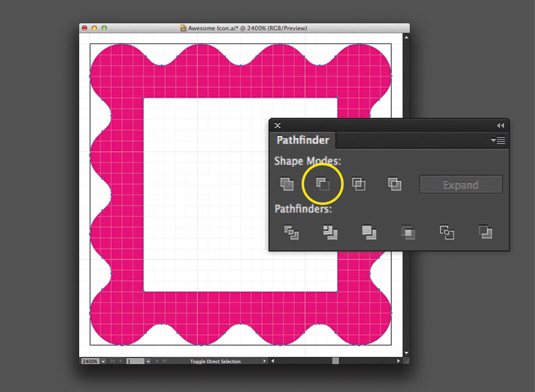Click the Trim pathfinder icon
This screenshot has height=392, width=535.
330,233
